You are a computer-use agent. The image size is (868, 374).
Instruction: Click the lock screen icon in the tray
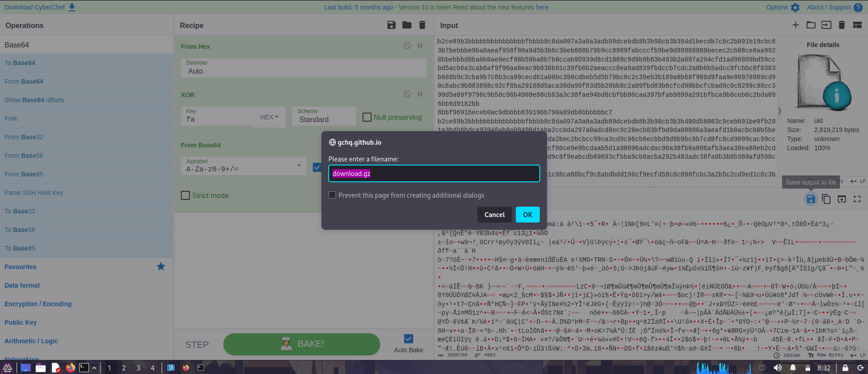pos(845,368)
